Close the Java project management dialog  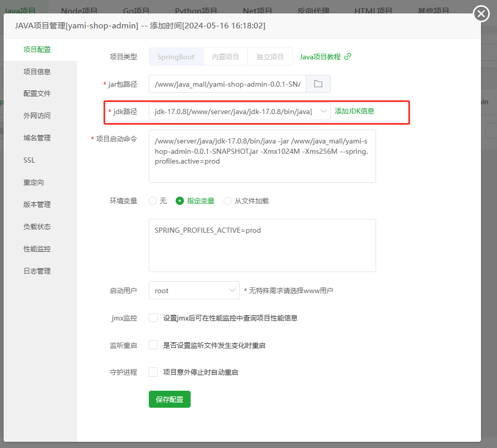coord(482,14)
